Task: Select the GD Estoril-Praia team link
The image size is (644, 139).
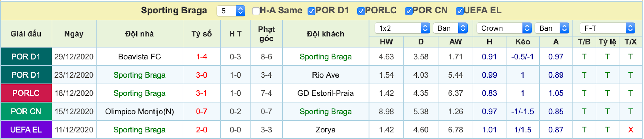Action: point(325,93)
